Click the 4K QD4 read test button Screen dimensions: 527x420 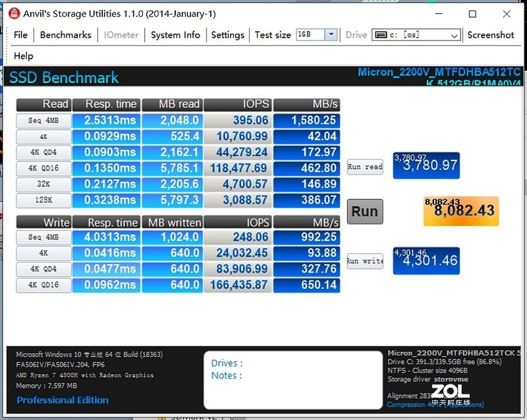pos(43,152)
